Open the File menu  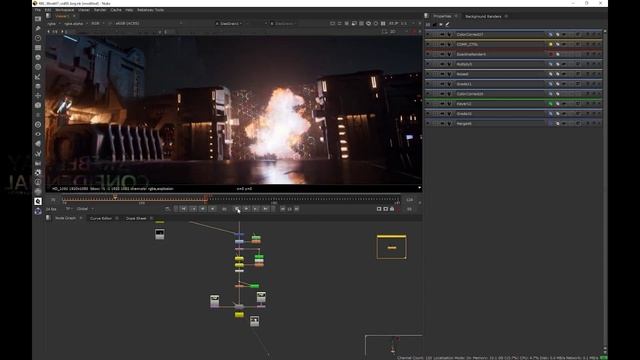[38, 10]
